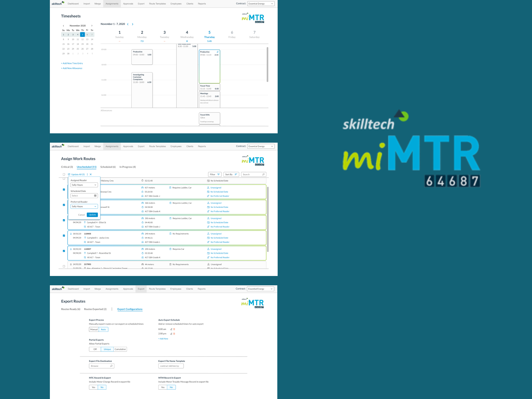Viewport: 532px width, 399px height.
Task: Switch to the Scheduled (6) tab
Action: point(108,167)
